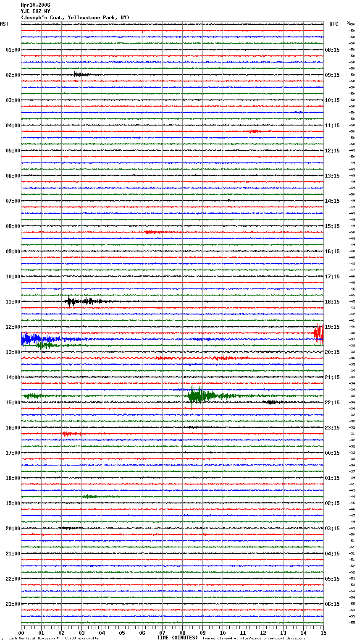The height and width of the screenshot is (644, 357).
Task: Click the 09:15 UTC time label
Action: click(332, 75)
